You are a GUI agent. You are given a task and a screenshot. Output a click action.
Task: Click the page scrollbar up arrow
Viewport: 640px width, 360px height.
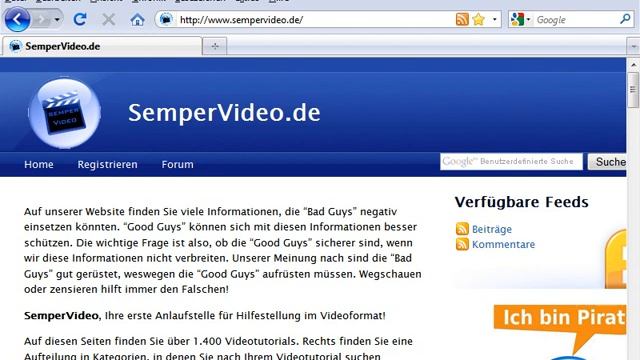tap(633, 65)
